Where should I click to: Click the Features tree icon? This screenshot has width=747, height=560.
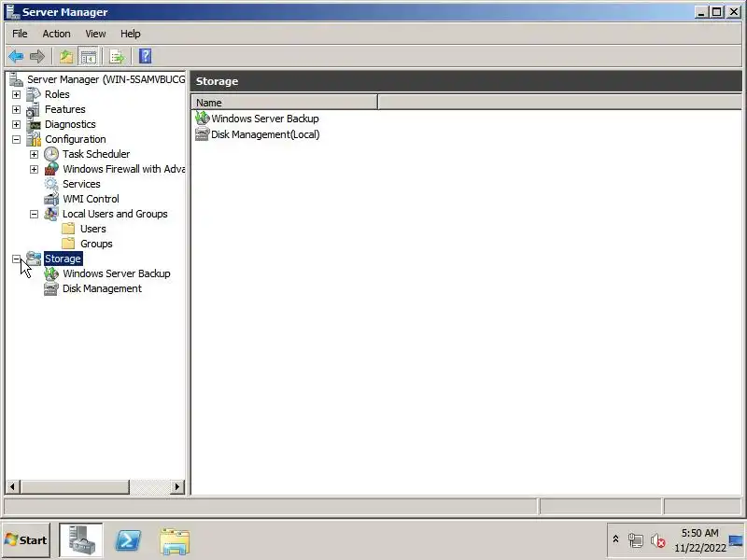point(34,109)
